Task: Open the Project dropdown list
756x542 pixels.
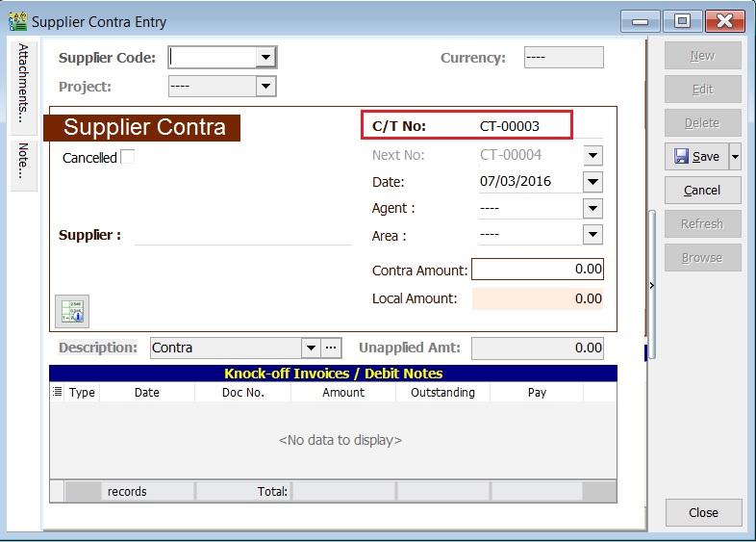Action: click(265, 87)
